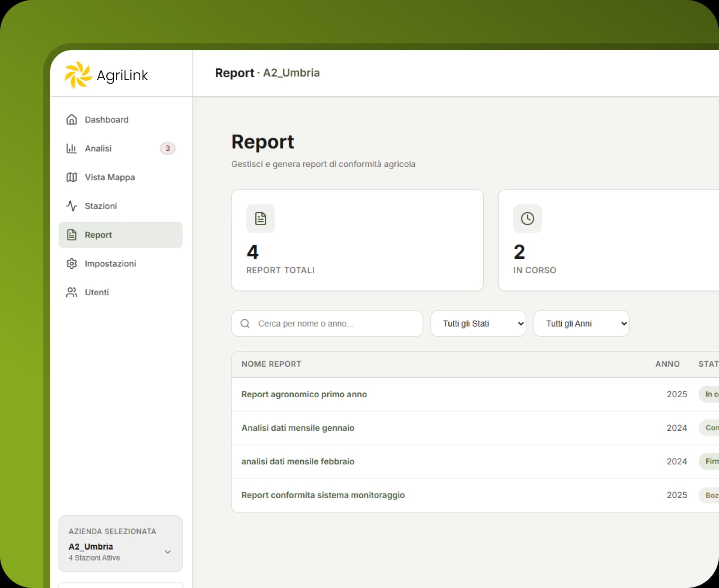Click the Analisi notification badge showing 3
The image size is (719, 588).
[x=167, y=149]
